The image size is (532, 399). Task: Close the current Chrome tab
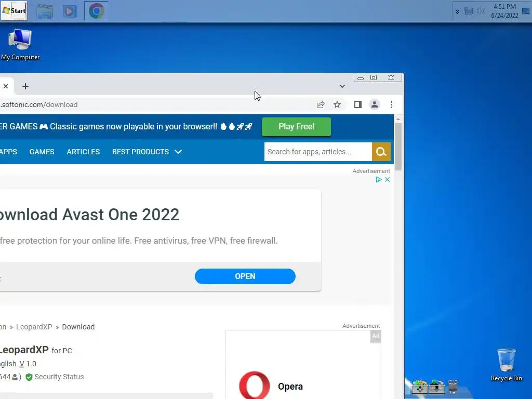[x=6, y=86]
